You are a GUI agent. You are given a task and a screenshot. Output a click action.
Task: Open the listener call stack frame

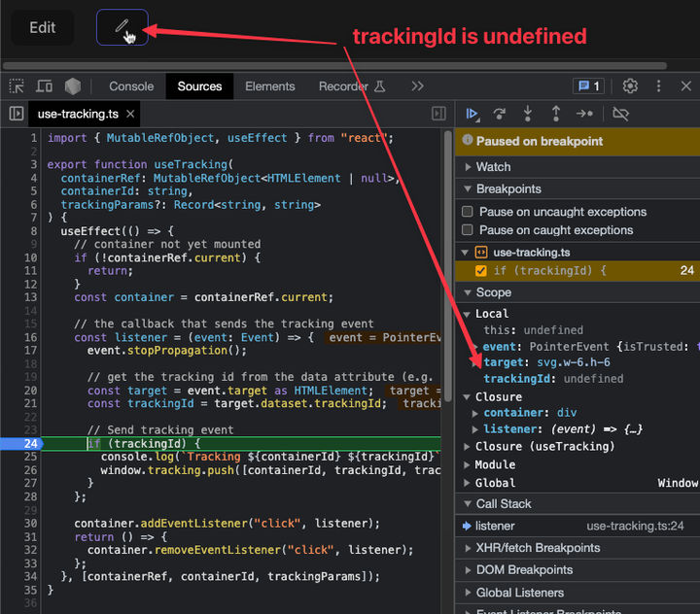pyautogui.click(x=495, y=526)
